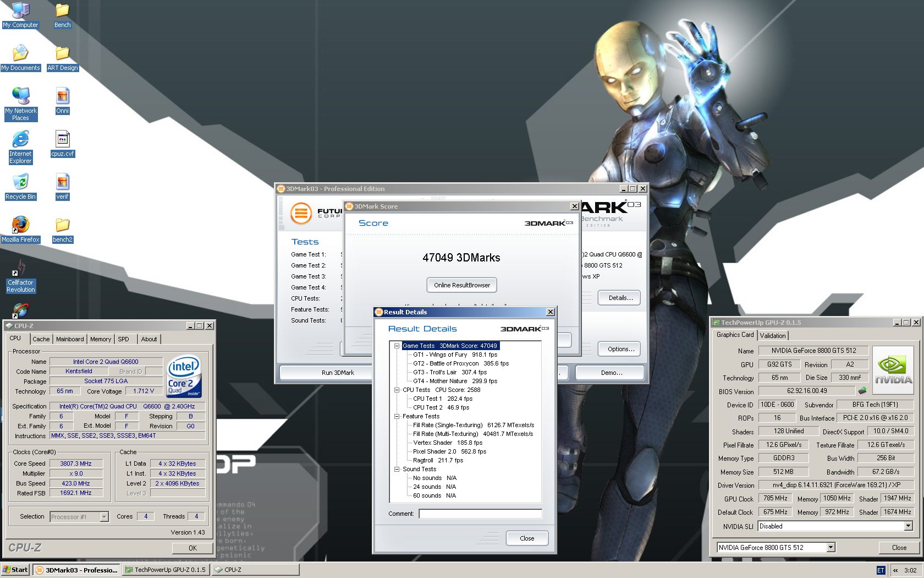Click the 47049 3DMarks score text
924x578 pixels.
[x=461, y=258]
